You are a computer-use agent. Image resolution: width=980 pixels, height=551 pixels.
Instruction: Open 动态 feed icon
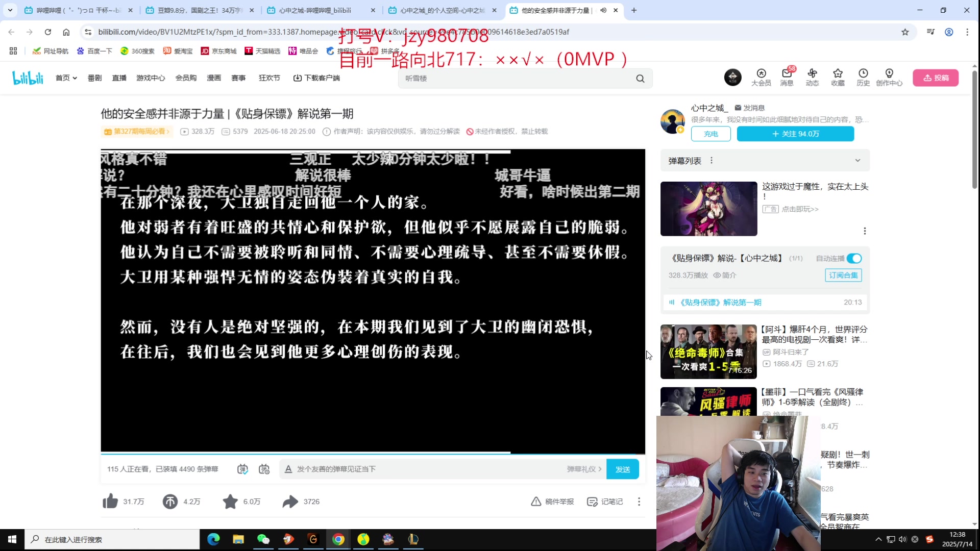812,78
